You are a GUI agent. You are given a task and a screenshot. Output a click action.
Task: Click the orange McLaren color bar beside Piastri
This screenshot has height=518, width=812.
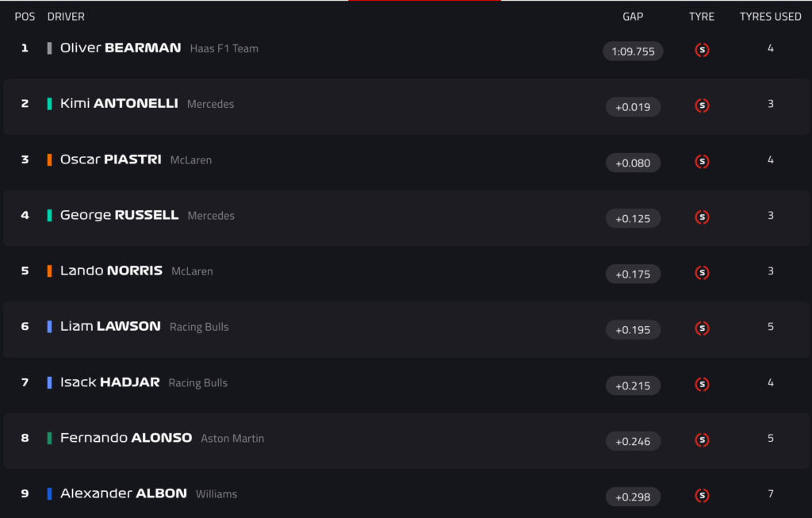[50, 159]
